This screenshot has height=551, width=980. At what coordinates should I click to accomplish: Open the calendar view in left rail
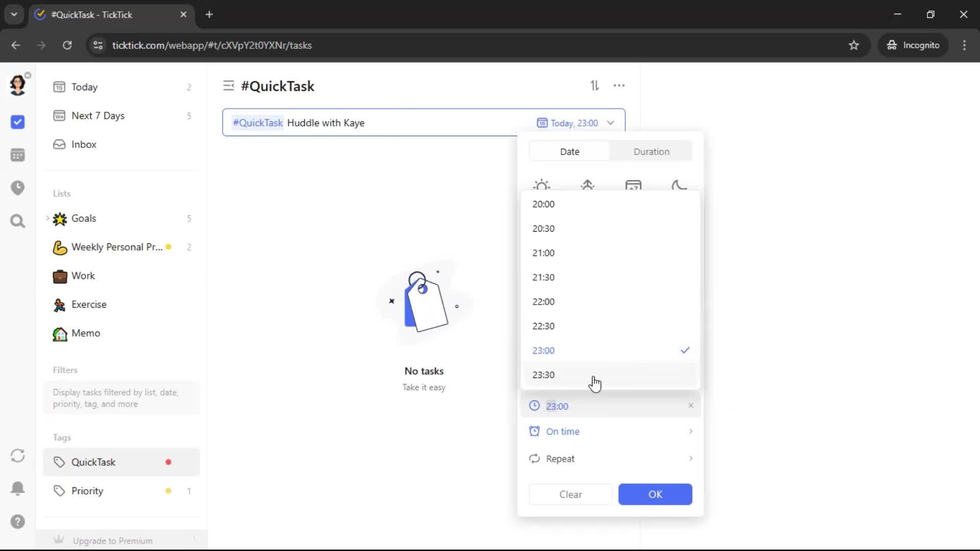(17, 155)
